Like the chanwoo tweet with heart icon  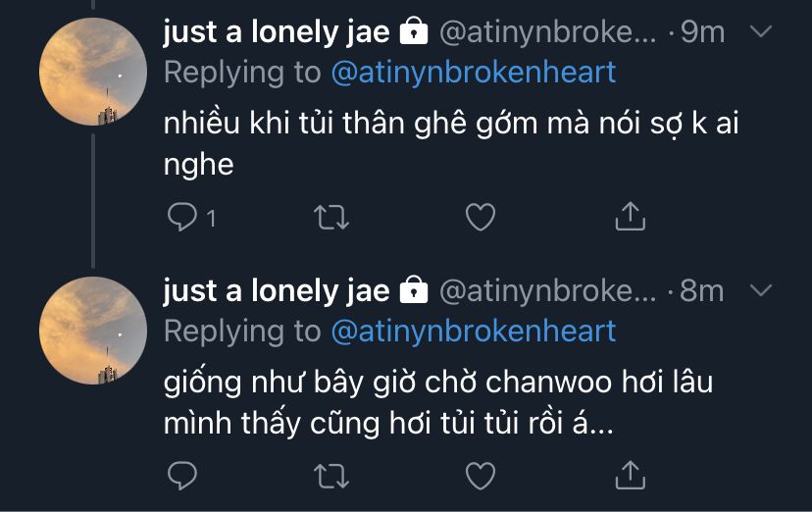pos(481,476)
